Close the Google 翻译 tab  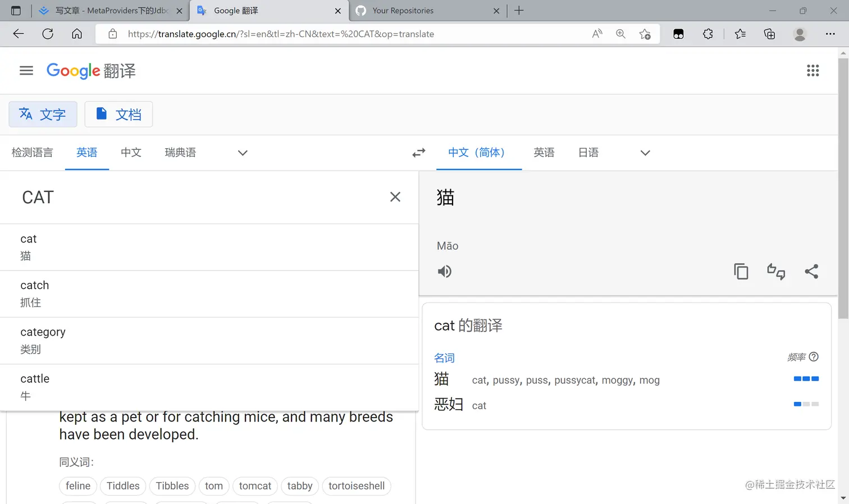337,11
